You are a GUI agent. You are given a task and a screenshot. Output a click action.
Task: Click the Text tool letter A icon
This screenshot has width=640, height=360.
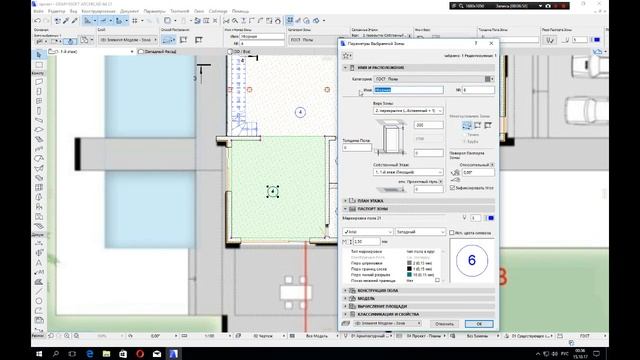point(39,262)
